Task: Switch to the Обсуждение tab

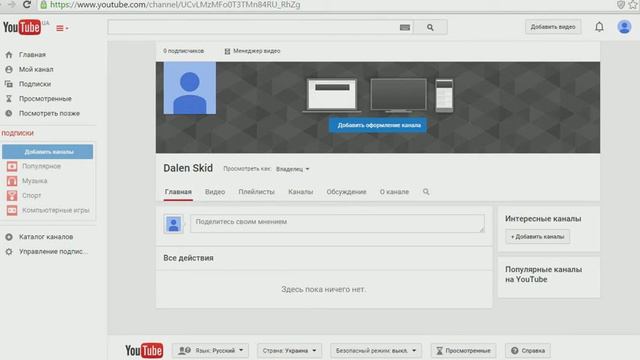Action: [346, 192]
